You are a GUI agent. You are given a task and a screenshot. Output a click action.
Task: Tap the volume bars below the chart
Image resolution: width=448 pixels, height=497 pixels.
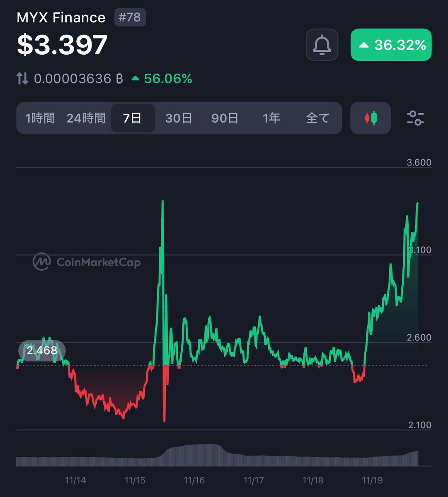tap(217, 456)
